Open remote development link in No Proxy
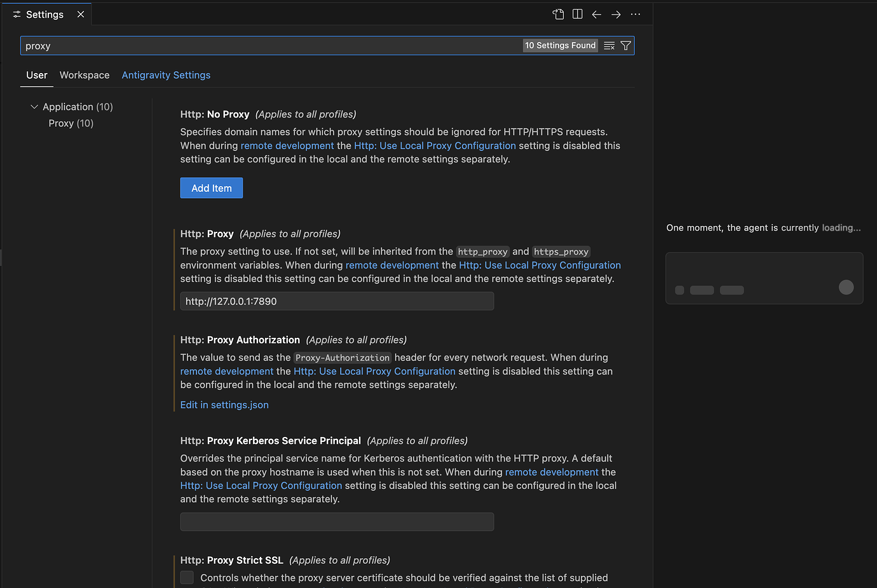877x588 pixels. pos(287,145)
